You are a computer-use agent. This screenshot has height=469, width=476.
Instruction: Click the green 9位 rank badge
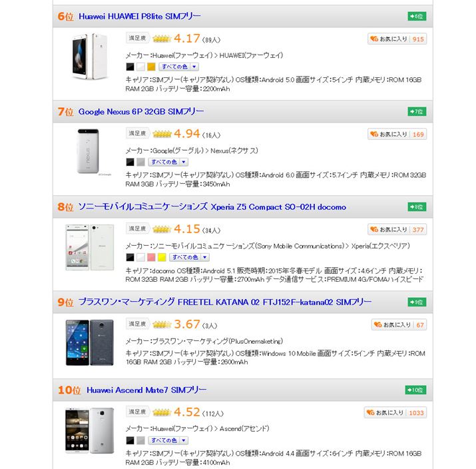click(x=417, y=302)
